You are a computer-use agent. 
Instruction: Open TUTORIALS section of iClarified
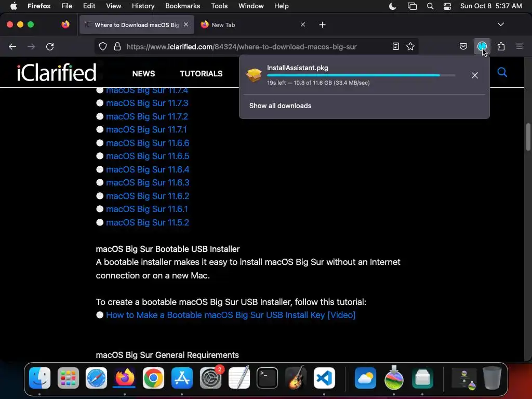tap(201, 74)
